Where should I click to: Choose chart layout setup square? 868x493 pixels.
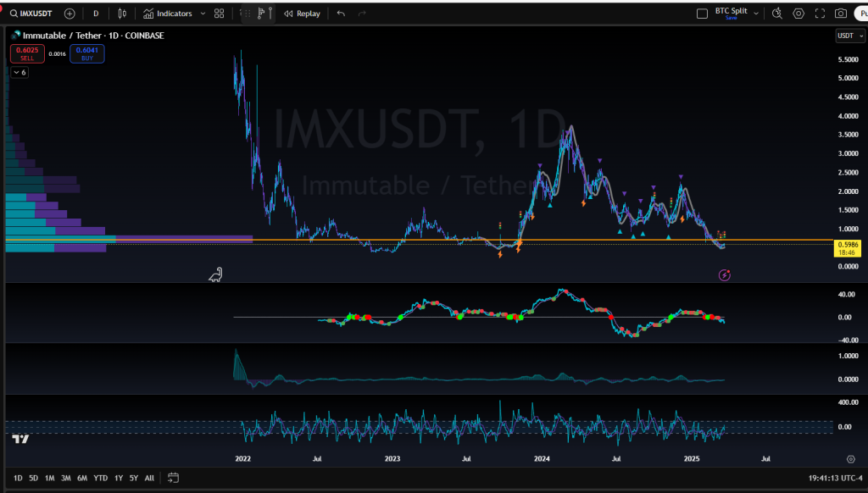702,14
